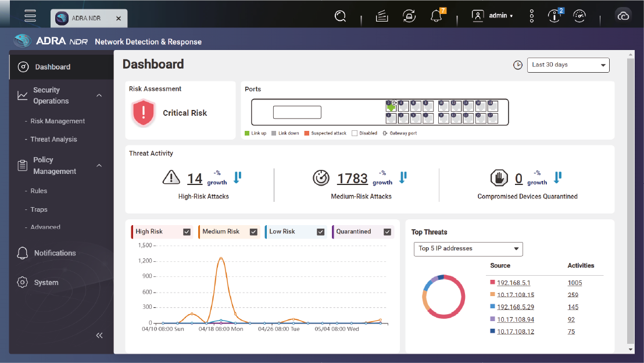
Task: Collapse the sidebar with double chevron
Action: click(99, 336)
